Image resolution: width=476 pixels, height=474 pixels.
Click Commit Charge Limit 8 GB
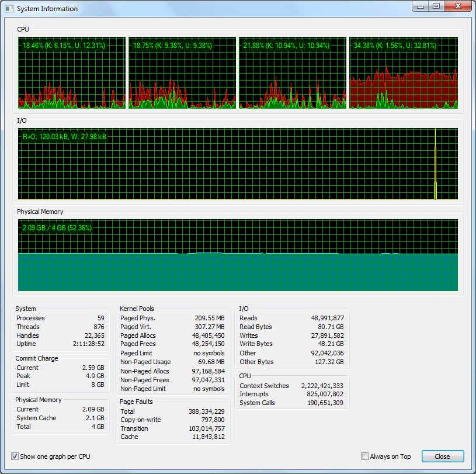coord(98,385)
